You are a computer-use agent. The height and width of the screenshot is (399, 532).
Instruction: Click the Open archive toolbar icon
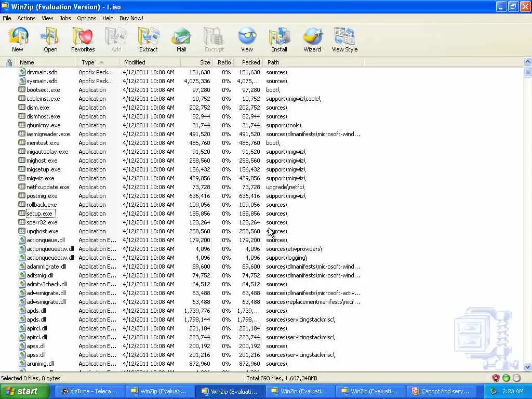click(x=50, y=39)
